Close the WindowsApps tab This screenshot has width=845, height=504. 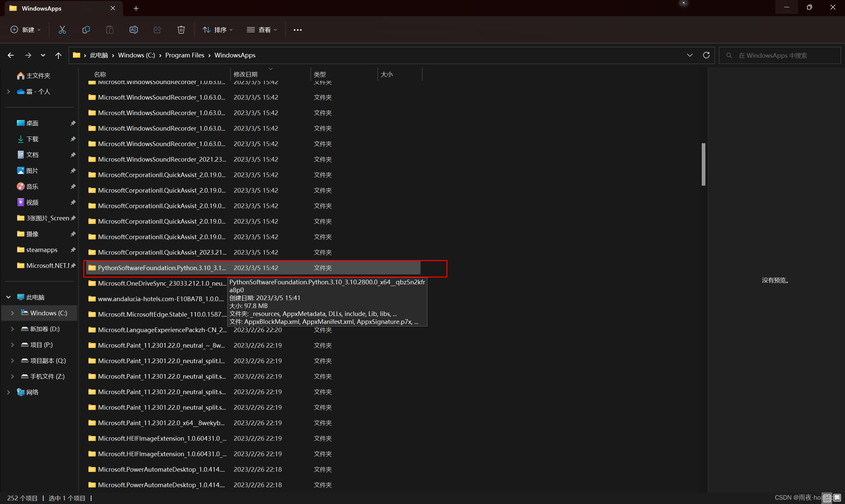tap(113, 8)
